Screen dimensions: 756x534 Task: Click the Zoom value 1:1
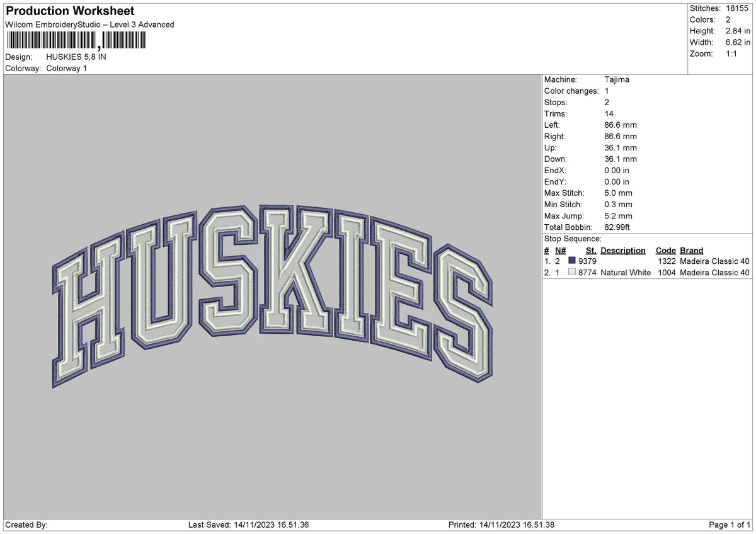tap(733, 54)
